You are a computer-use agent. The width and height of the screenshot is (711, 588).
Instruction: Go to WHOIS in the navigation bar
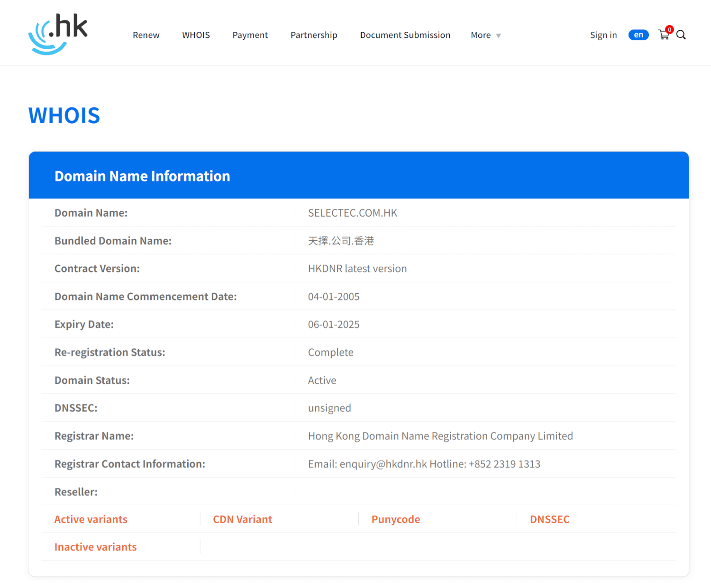[x=196, y=35]
